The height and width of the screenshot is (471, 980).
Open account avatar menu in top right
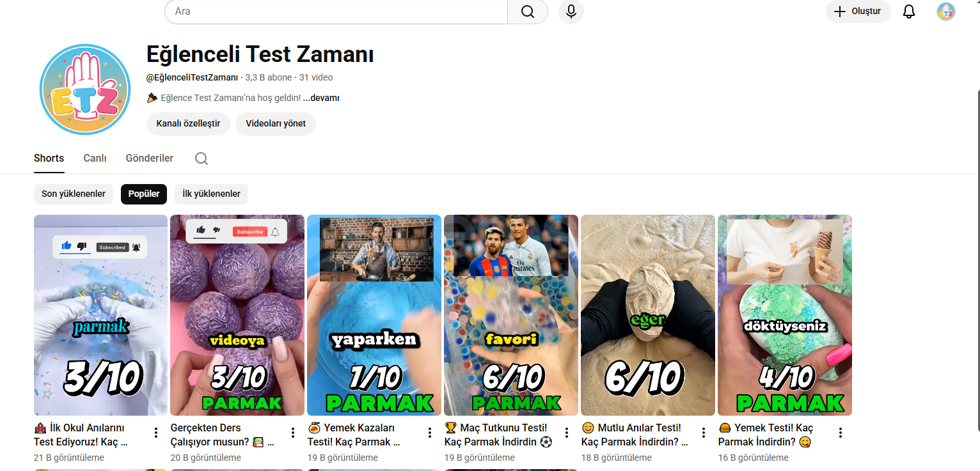[946, 12]
